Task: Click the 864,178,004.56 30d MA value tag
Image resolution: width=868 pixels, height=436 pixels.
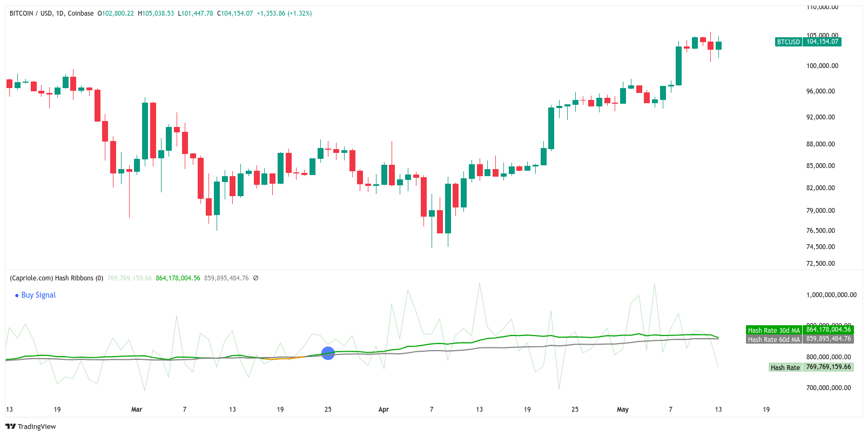Action: (x=828, y=330)
